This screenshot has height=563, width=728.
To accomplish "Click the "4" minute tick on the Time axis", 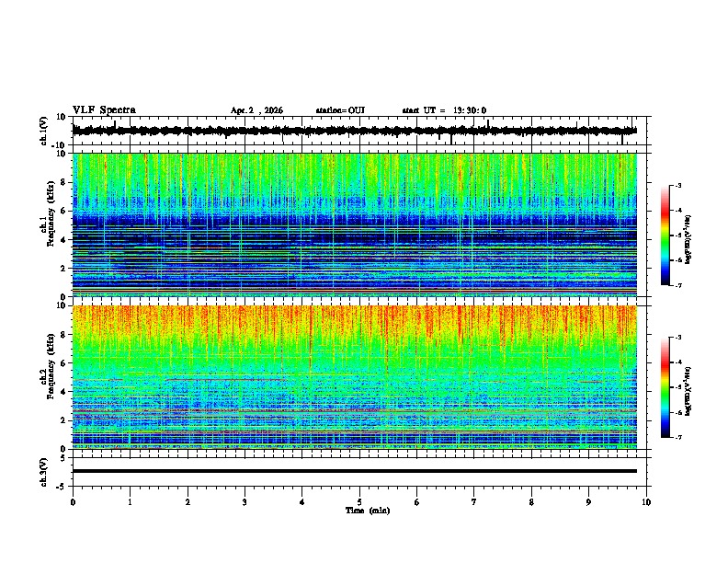I will [x=302, y=502].
